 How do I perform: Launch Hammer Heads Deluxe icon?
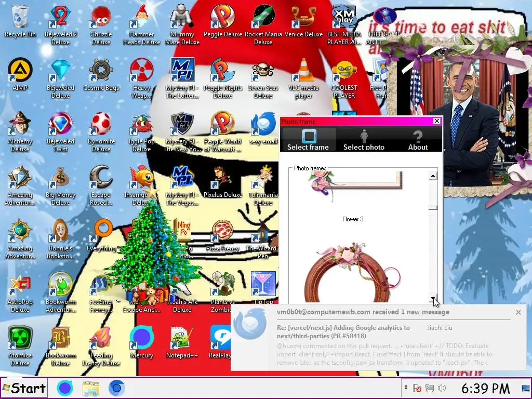[x=141, y=24]
